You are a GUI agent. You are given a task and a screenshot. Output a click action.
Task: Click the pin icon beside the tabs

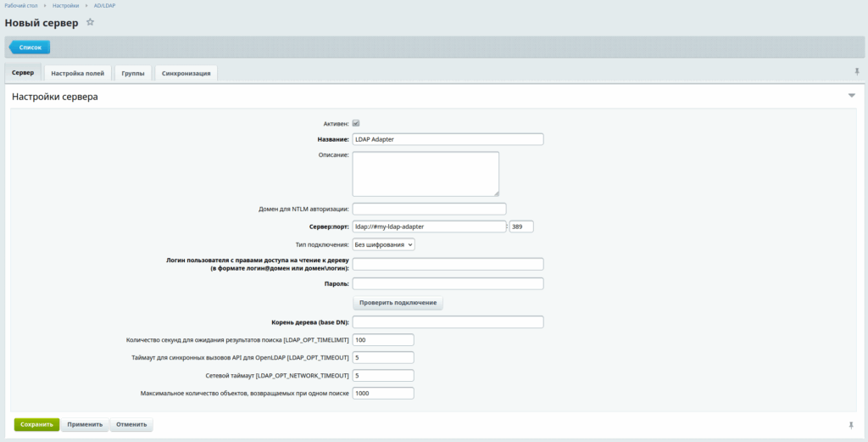[x=857, y=72]
